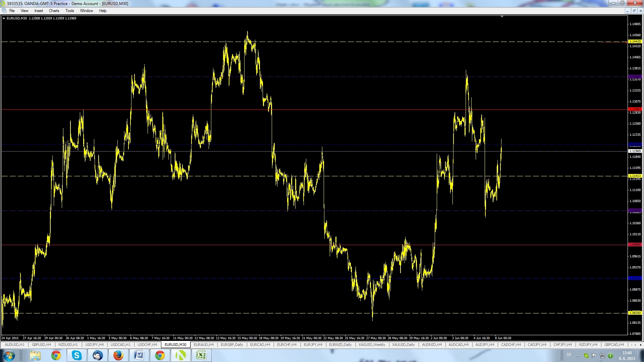Open the Charts menu
The height and width of the screenshot is (362, 644).
[54, 11]
